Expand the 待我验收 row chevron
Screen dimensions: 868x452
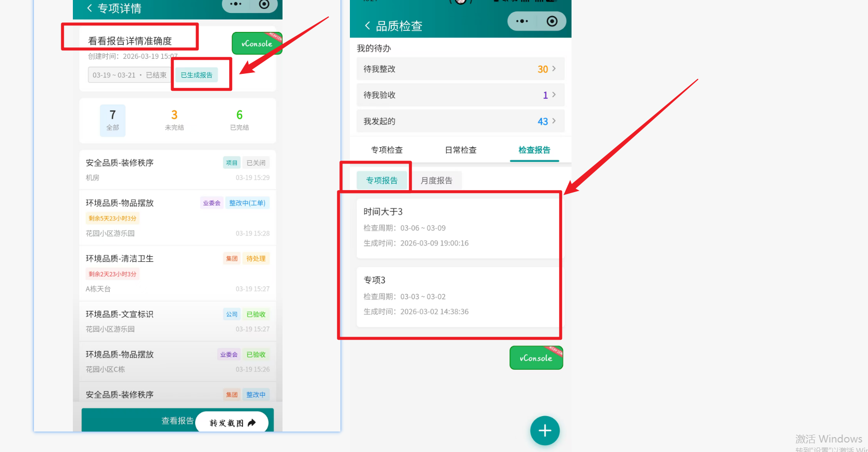pos(554,95)
